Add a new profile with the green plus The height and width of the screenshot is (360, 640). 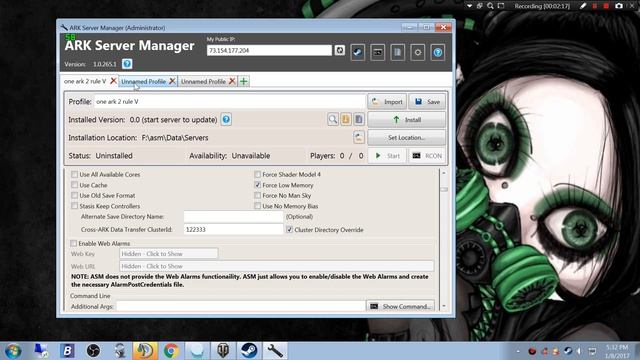[244, 81]
